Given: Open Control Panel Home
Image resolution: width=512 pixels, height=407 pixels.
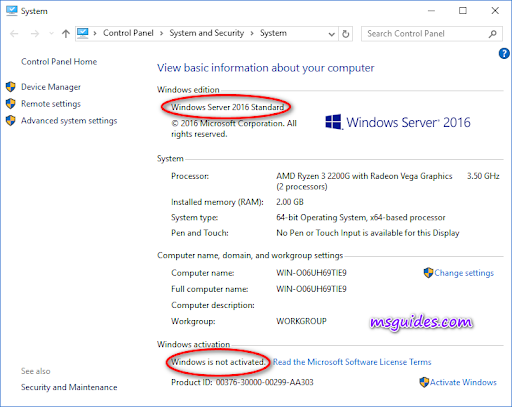Looking at the screenshot, I should tap(59, 62).
